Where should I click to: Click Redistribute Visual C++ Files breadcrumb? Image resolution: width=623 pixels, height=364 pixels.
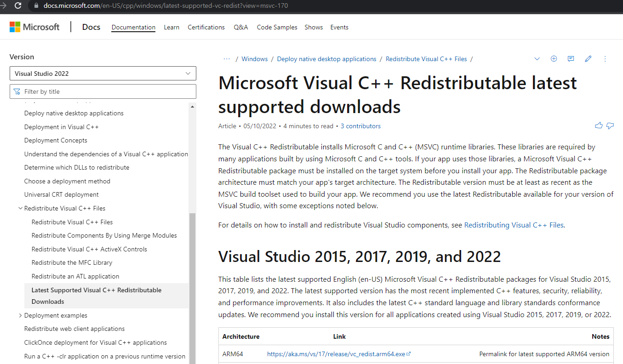pos(426,59)
